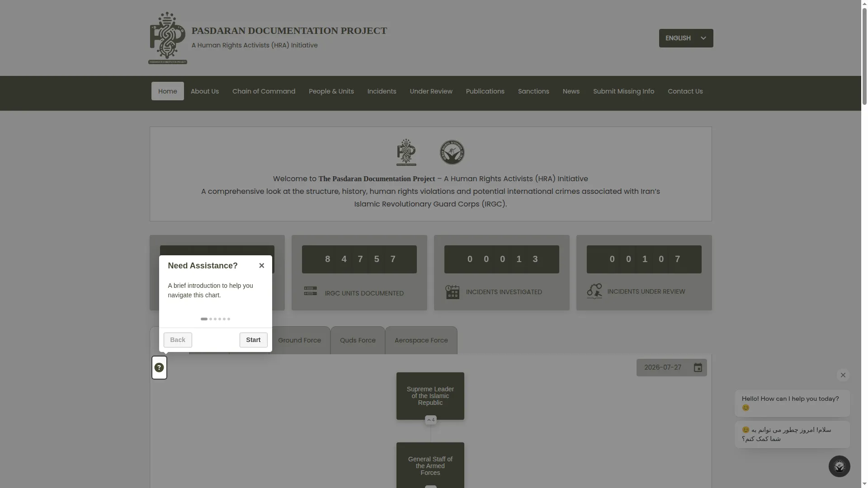Viewport: 868px width, 488px height.
Task: Dismiss the chat greeting with the X button
Action: [x=843, y=375]
